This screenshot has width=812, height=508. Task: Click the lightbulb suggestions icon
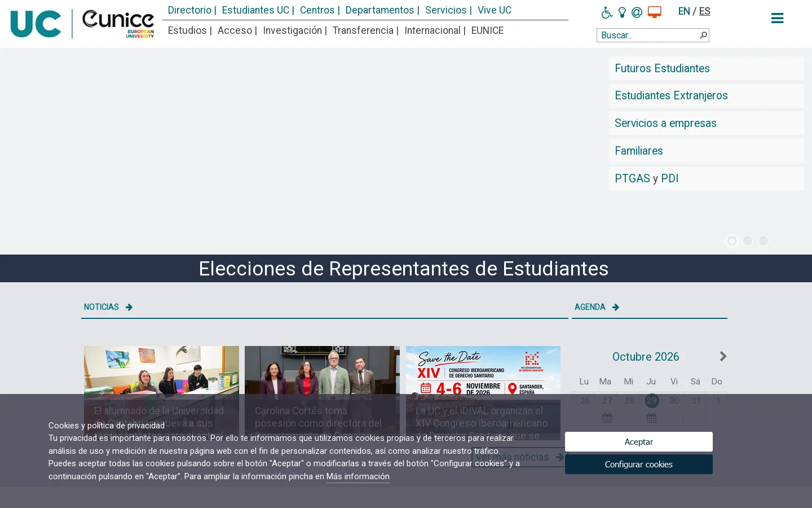pos(622,12)
